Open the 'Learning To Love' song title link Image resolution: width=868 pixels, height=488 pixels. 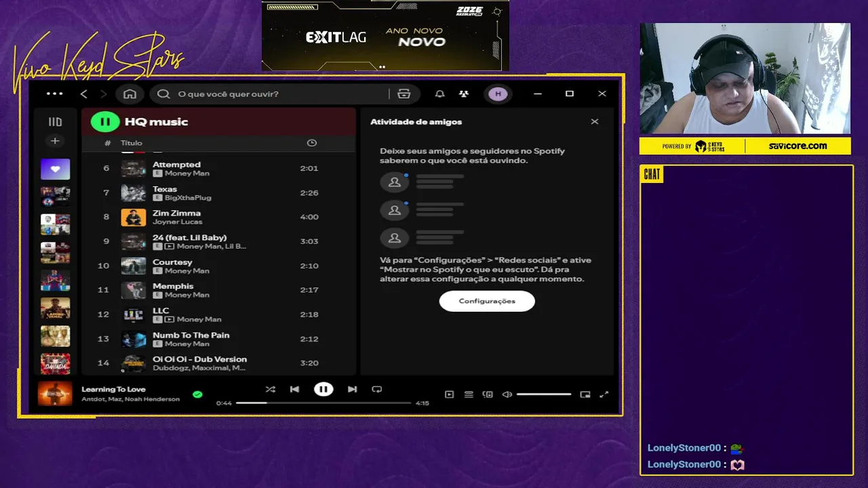113,389
